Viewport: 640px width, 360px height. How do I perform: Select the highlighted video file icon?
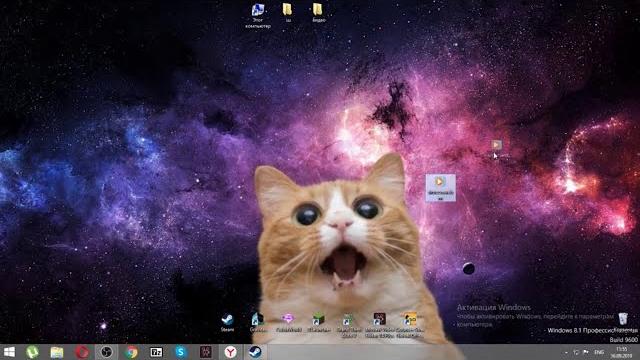(x=440, y=188)
